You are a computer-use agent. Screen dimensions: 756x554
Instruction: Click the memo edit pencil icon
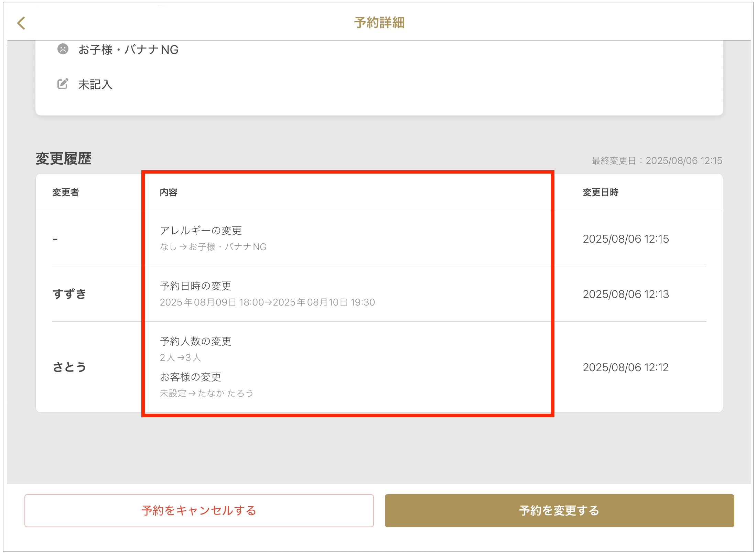pyautogui.click(x=63, y=84)
